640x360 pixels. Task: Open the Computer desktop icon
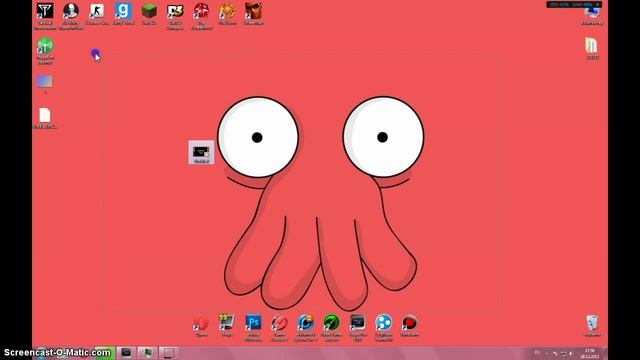tap(592, 16)
